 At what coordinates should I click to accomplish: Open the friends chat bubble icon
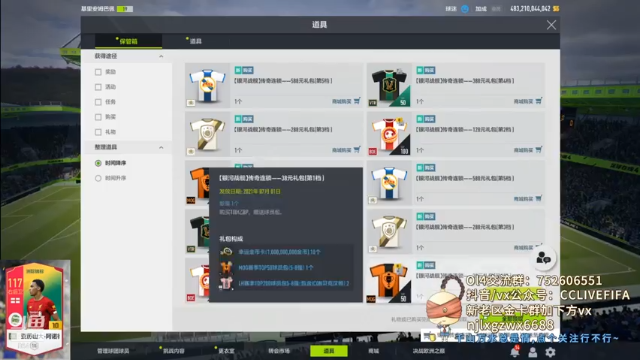tap(543, 258)
